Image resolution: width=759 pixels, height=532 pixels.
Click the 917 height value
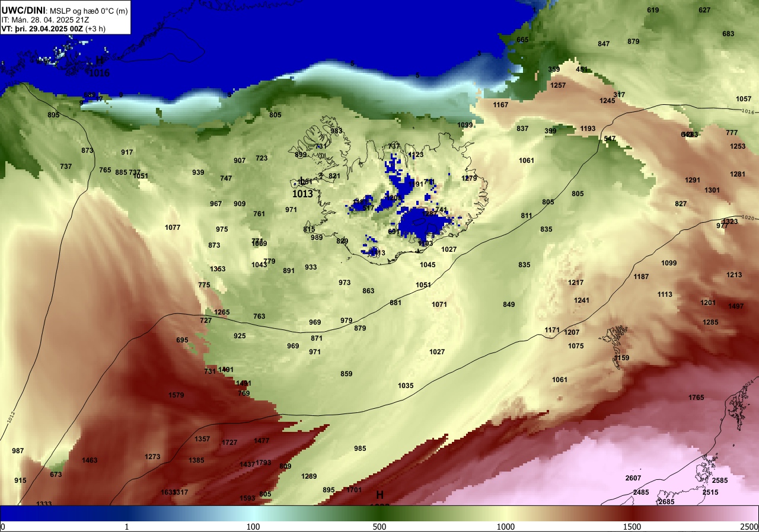tap(127, 152)
